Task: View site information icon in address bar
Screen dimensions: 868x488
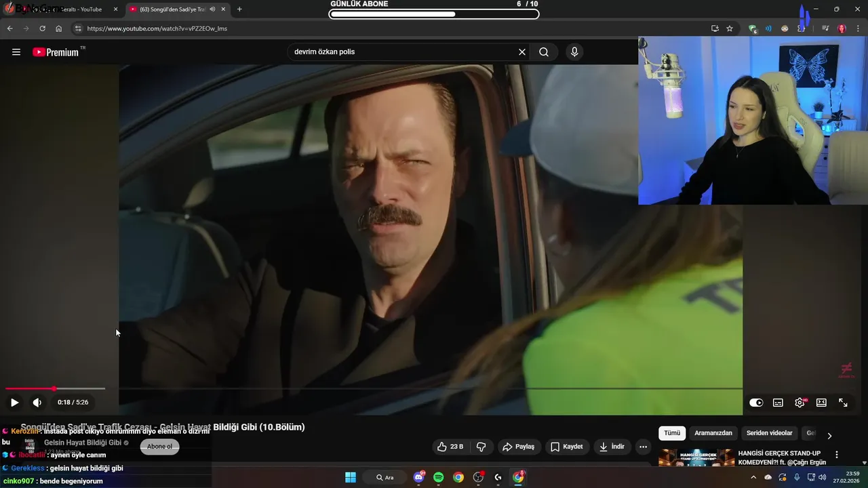Action: 78,28
